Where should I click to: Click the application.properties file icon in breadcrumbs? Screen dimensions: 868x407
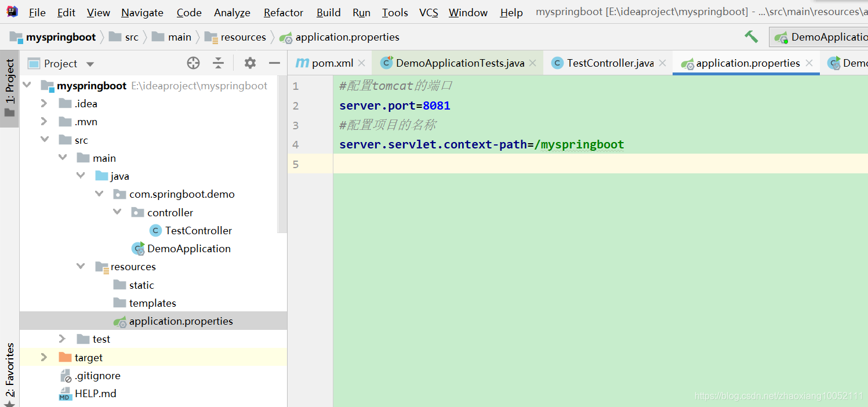pyautogui.click(x=286, y=37)
